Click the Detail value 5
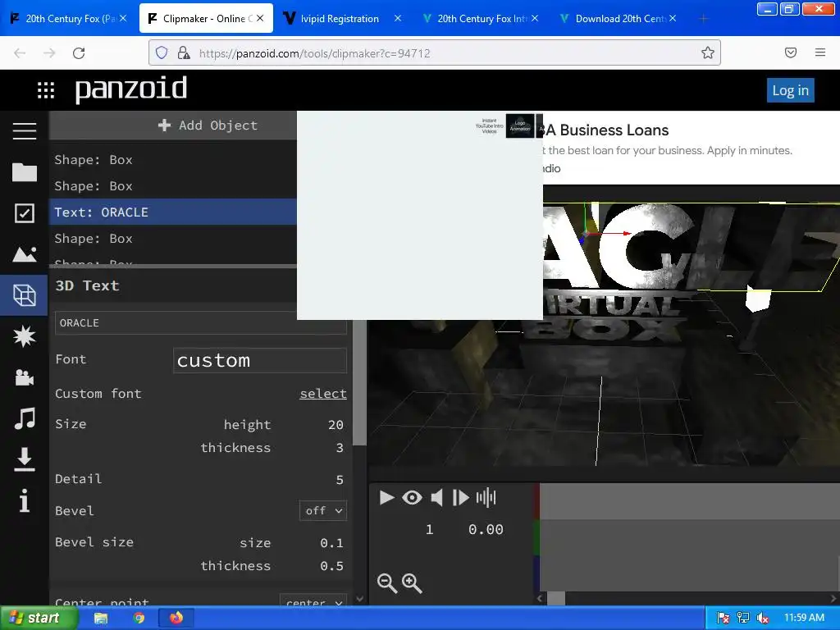This screenshot has width=840, height=630. [339, 479]
